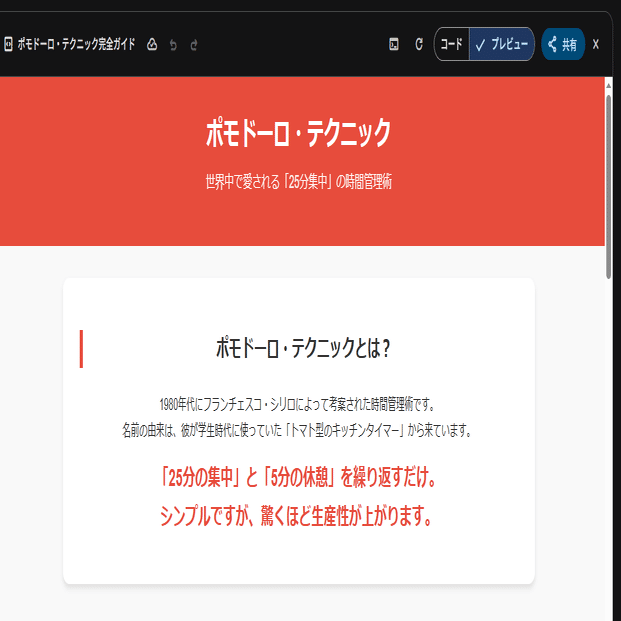Click the sentence starting 1980年代にフランチェスコ・シリロ
This screenshot has height=621, width=621.
297,404
